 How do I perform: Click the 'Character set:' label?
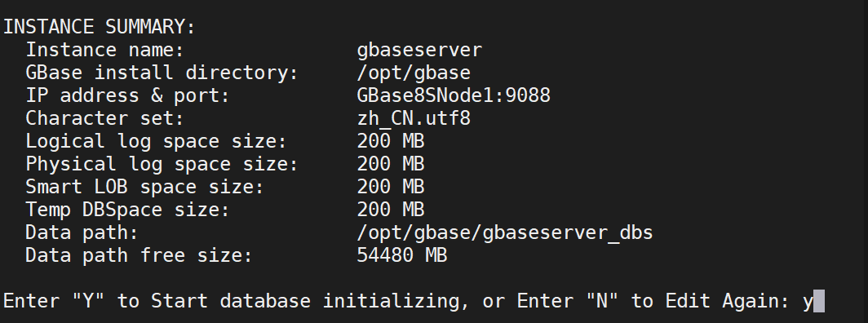click(104, 118)
